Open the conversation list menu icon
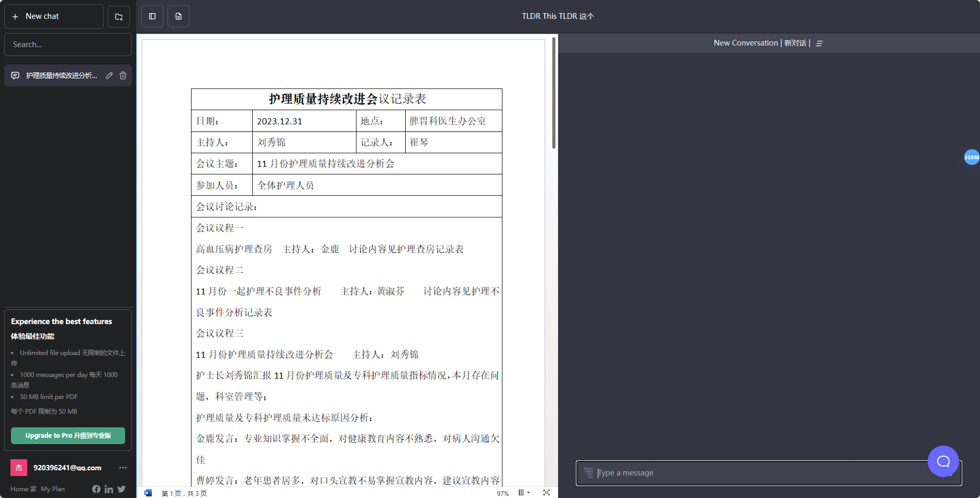The width and height of the screenshot is (980, 498). tap(819, 43)
